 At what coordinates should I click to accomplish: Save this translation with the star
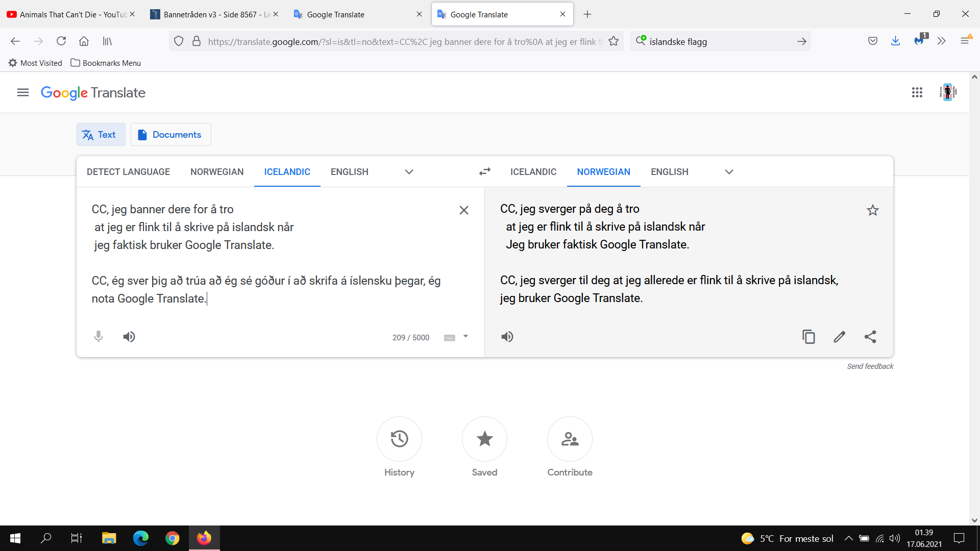click(873, 210)
